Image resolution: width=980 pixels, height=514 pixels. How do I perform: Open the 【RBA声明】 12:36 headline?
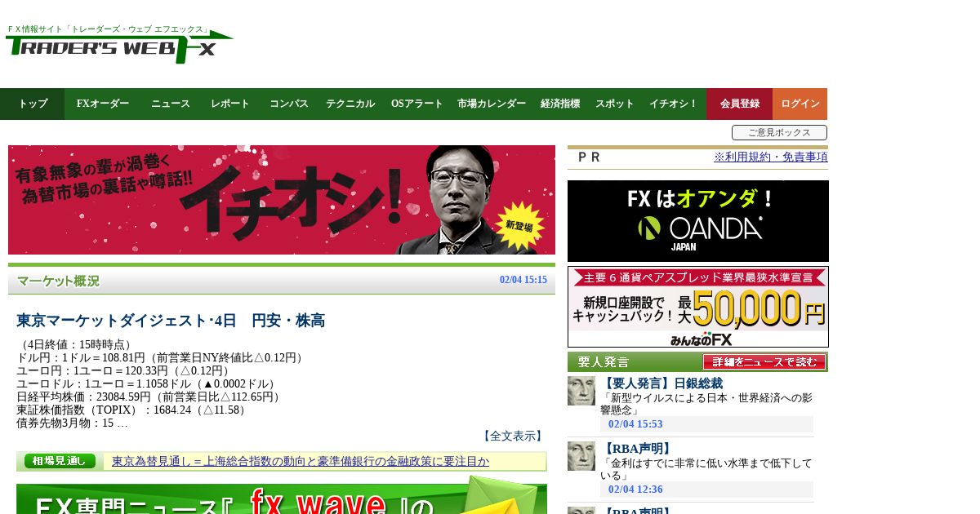tap(637, 449)
